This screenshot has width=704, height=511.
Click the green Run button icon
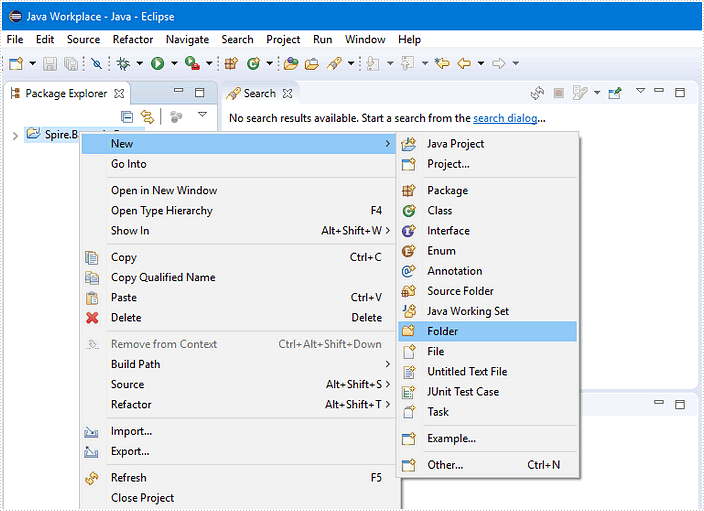tap(157, 64)
